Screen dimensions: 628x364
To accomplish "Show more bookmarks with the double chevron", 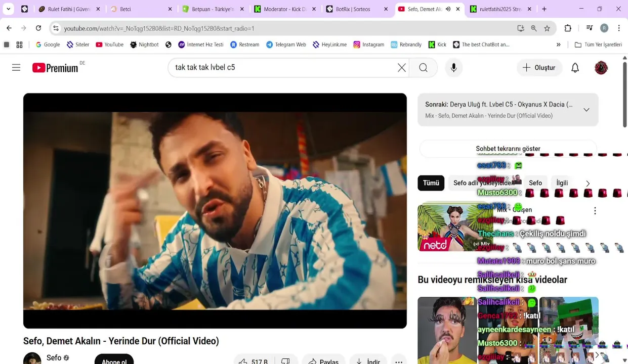I will (558, 44).
